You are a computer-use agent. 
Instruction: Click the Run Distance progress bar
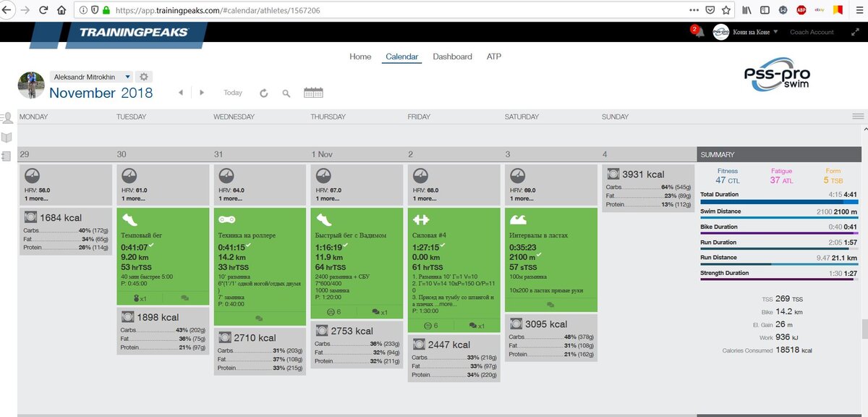click(780, 264)
